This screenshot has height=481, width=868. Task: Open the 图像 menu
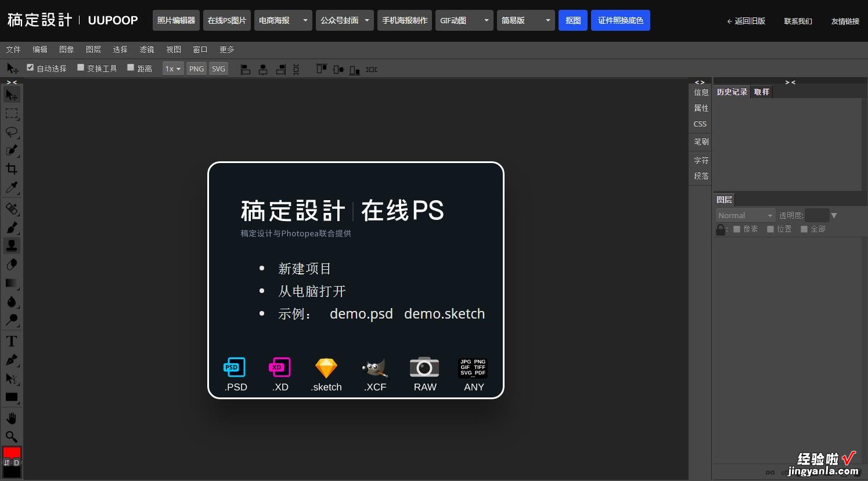point(67,49)
